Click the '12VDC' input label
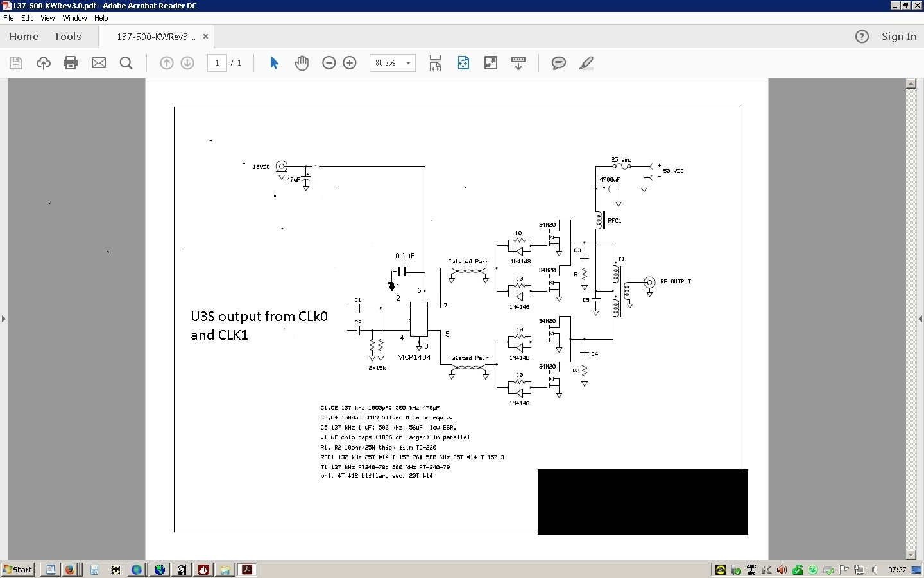 pyautogui.click(x=261, y=167)
